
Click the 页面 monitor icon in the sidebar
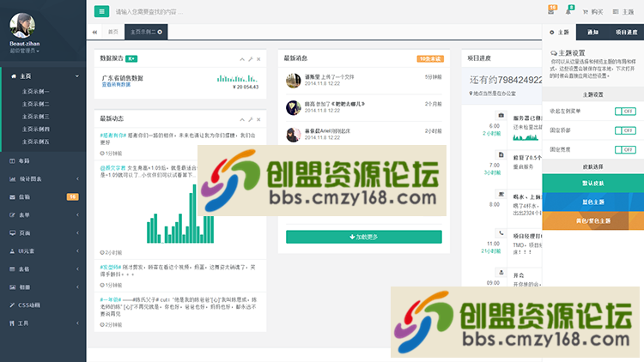pos(12,233)
